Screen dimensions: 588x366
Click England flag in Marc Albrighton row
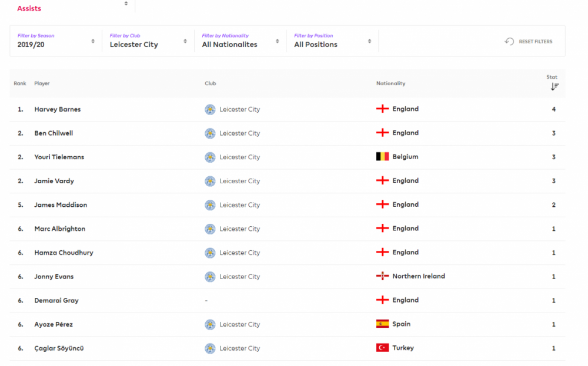point(383,229)
